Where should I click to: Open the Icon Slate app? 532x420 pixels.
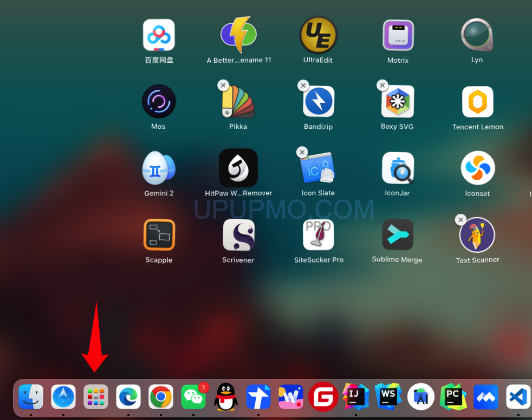pyautogui.click(x=318, y=168)
